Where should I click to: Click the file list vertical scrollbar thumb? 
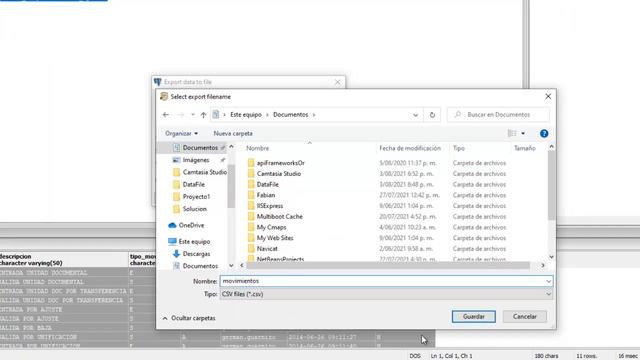pyautogui.click(x=551, y=186)
